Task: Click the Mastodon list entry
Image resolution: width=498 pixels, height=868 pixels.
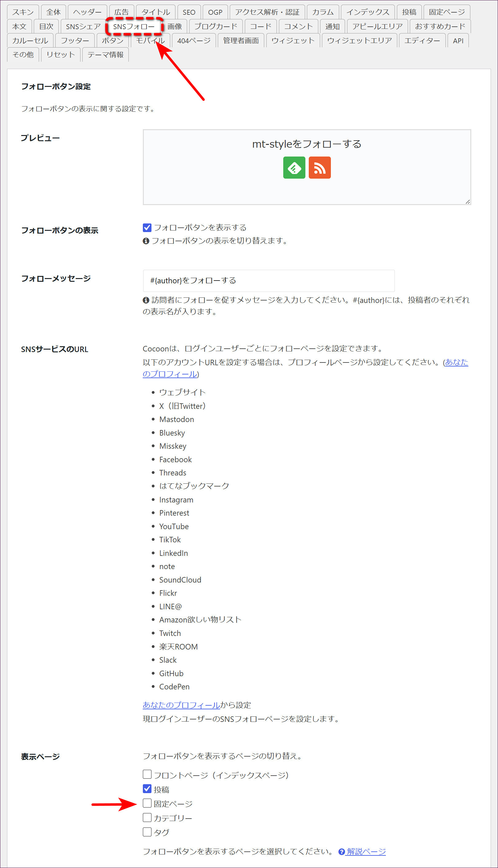Action: 176,419
